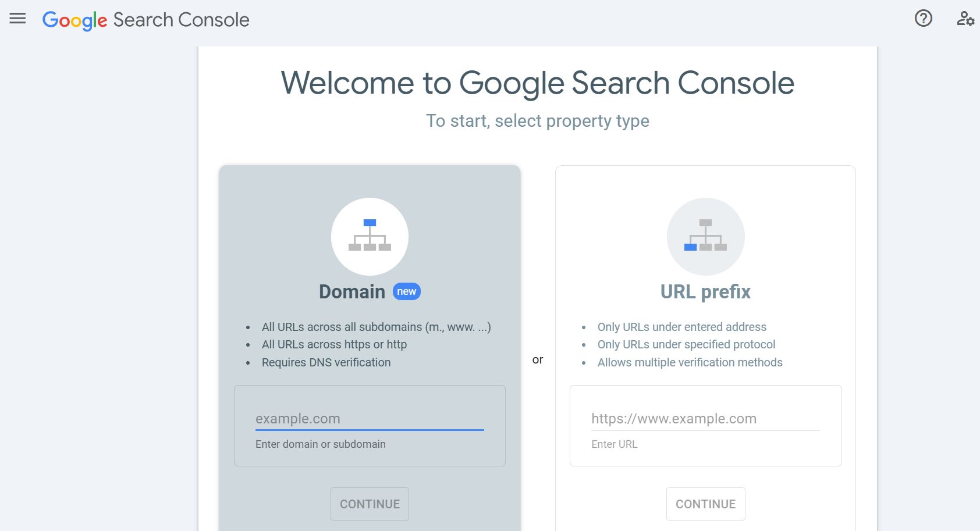Click the URL prefix sitemap icon
980x531 pixels.
pyautogui.click(x=705, y=236)
